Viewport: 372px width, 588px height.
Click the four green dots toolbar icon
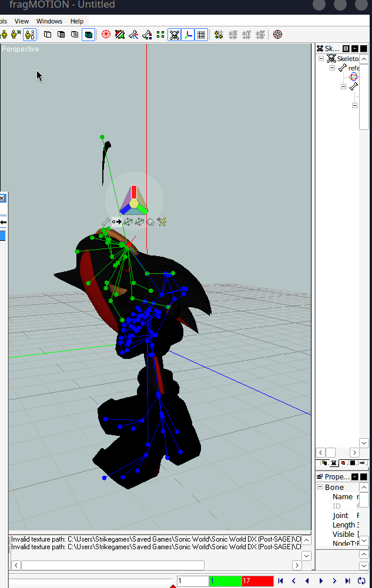tap(160, 35)
